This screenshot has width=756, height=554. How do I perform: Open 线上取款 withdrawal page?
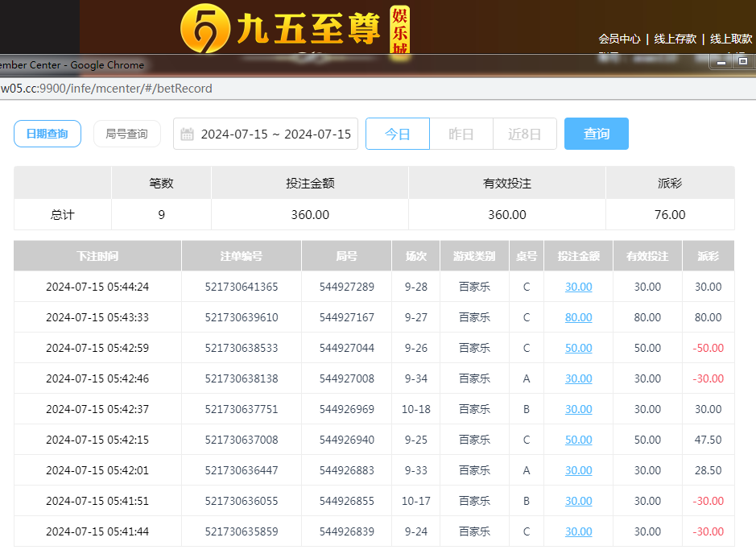tap(731, 39)
